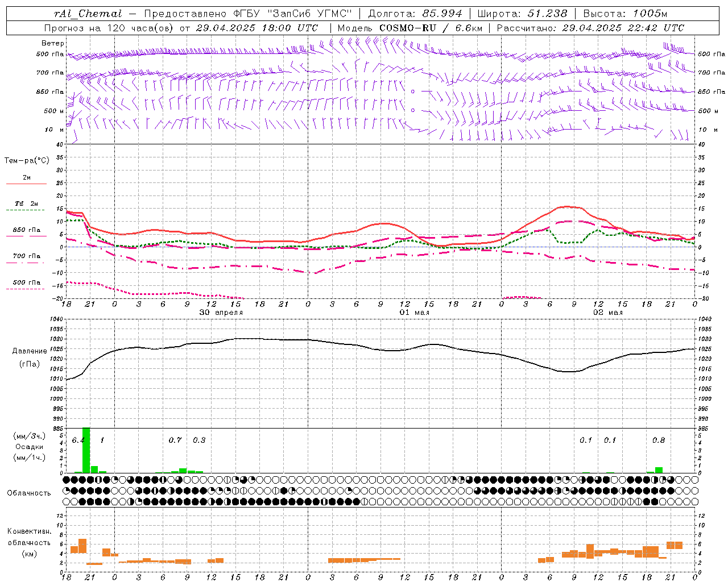Click the 12 value on the left convective cloud axis
Viewport: 728px width, 582px height.
(59, 516)
